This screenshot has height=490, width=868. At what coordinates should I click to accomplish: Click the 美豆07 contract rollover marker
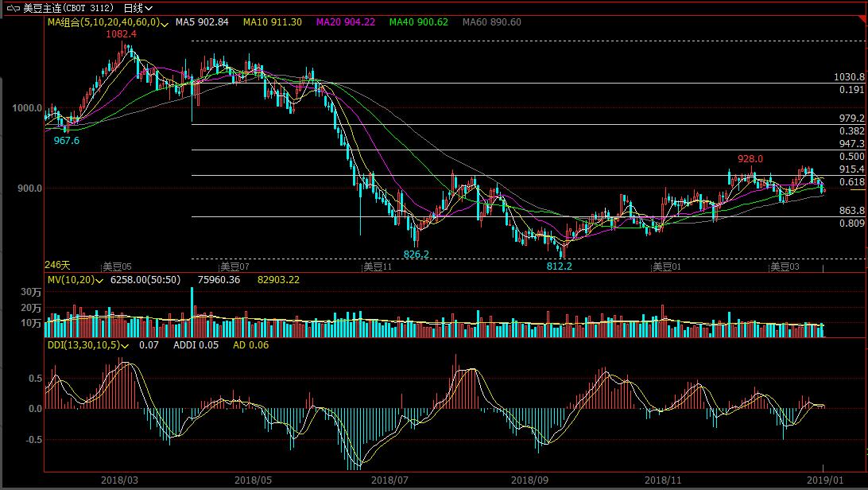click(235, 266)
